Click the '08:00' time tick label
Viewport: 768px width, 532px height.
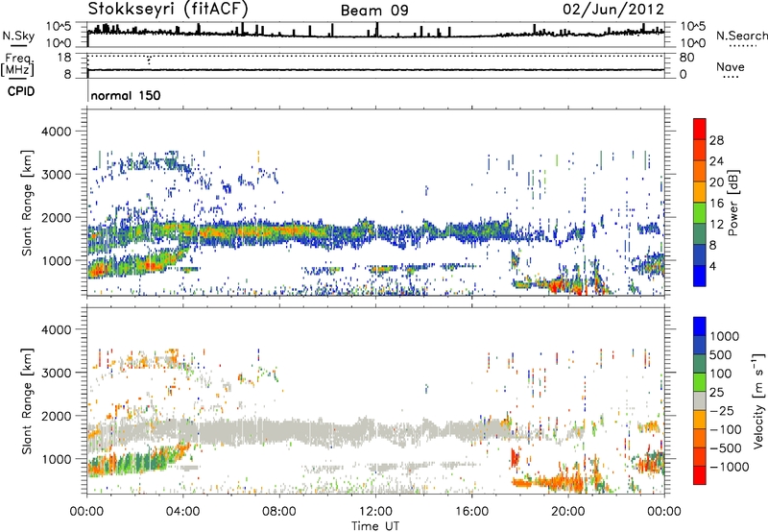pos(279,512)
